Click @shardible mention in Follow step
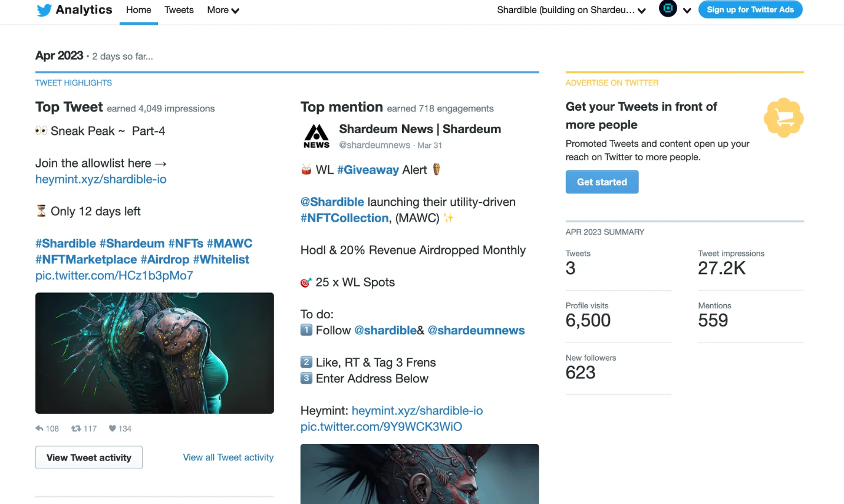Viewport: 844px width, 504px height. (385, 331)
